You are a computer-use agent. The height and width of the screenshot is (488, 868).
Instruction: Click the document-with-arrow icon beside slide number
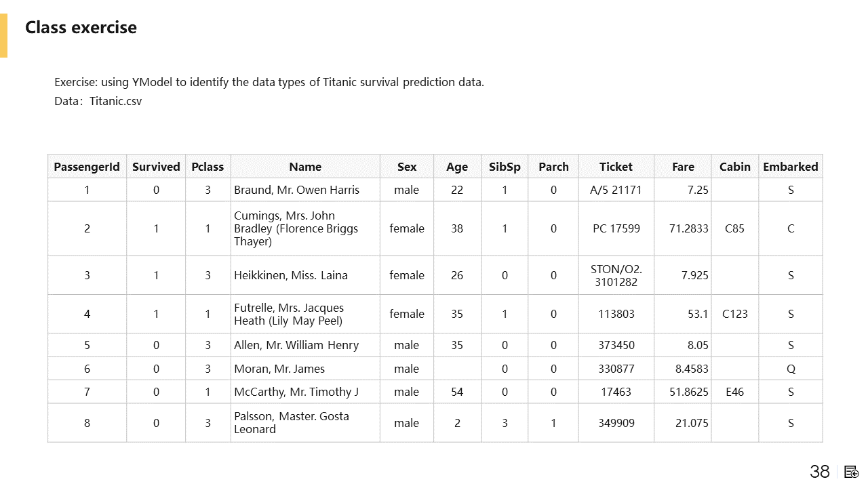852,472
